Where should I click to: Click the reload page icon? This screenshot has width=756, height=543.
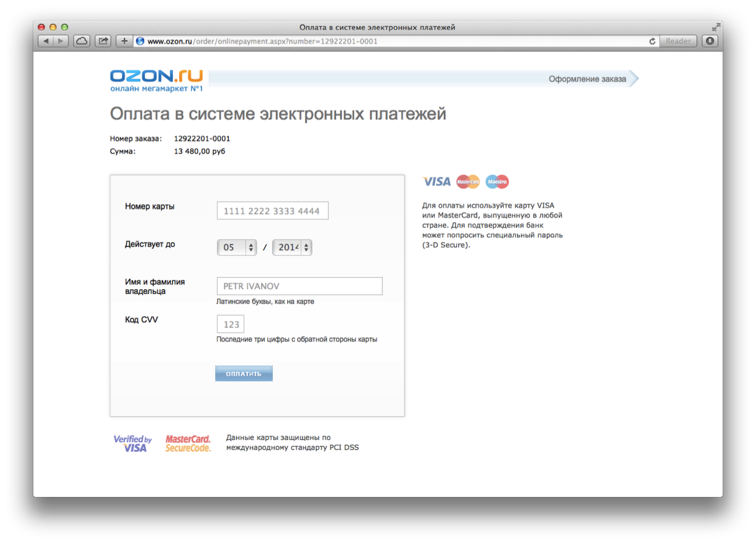pyautogui.click(x=652, y=41)
